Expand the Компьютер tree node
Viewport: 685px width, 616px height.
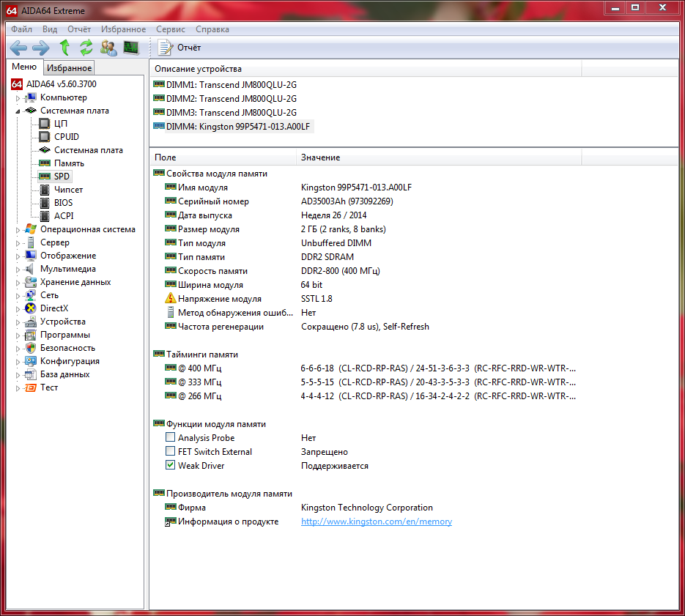18,98
